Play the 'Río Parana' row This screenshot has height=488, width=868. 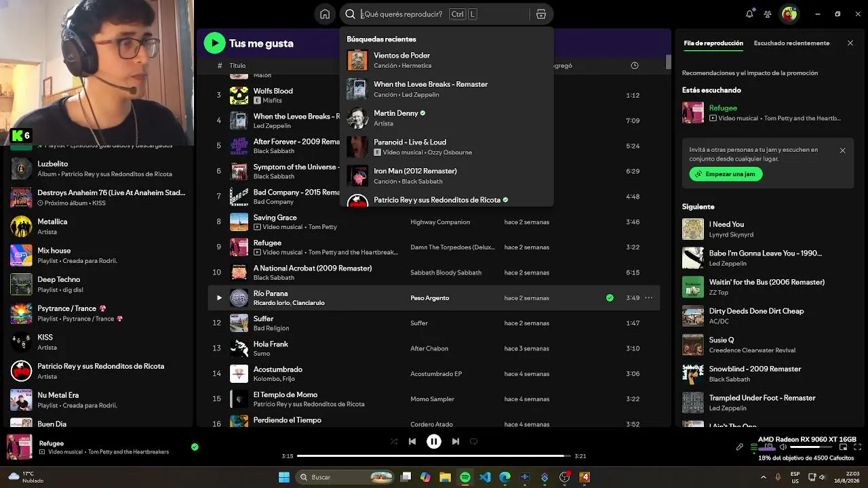[x=218, y=298]
